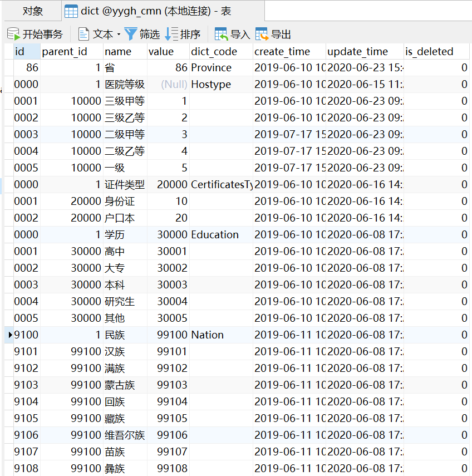Viewport: 472px width, 476px height.
Task: Select the cell 一级
Action: (125, 168)
